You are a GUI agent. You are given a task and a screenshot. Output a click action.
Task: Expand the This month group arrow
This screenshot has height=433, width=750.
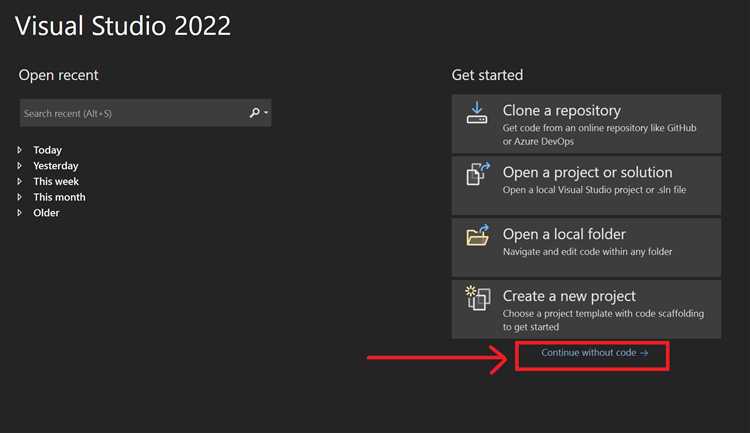tap(20, 197)
